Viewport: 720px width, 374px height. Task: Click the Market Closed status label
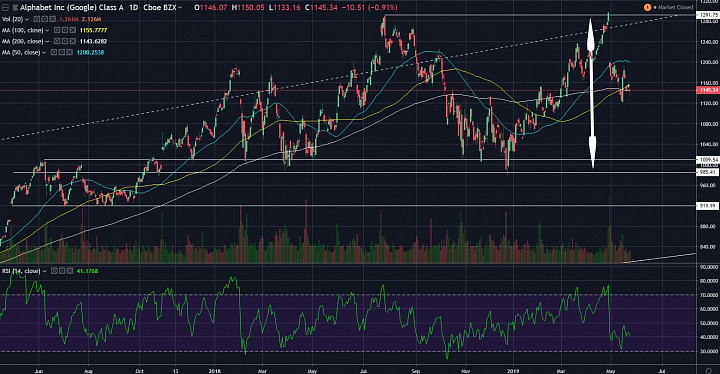[674, 7]
